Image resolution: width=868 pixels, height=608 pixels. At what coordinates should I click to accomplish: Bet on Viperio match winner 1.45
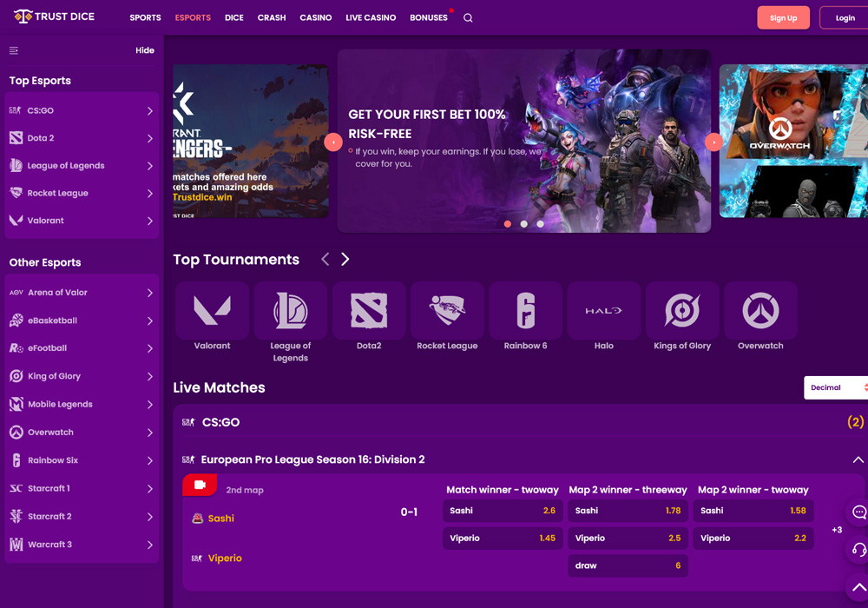tap(503, 539)
